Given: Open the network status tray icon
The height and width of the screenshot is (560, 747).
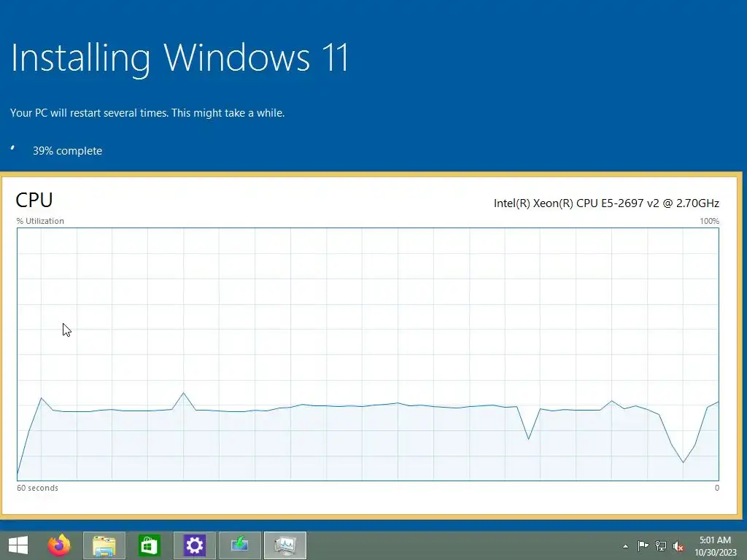Looking at the screenshot, I should pos(661,545).
